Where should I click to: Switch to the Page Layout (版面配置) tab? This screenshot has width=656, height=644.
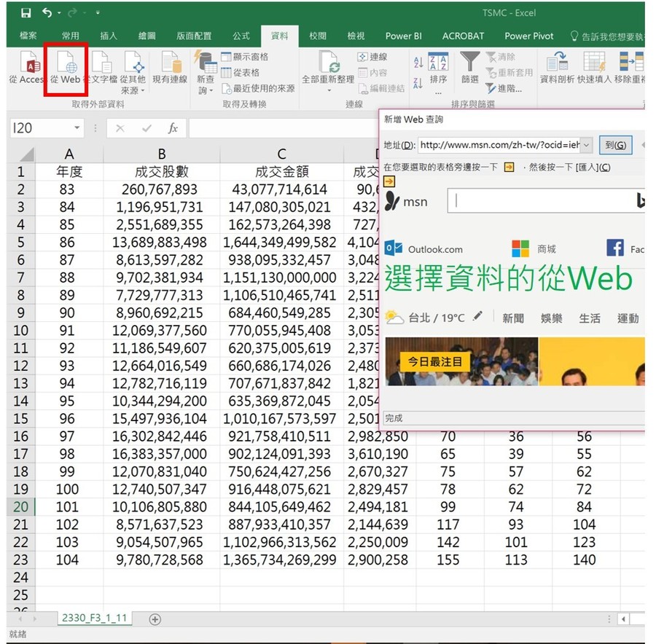coord(194,36)
